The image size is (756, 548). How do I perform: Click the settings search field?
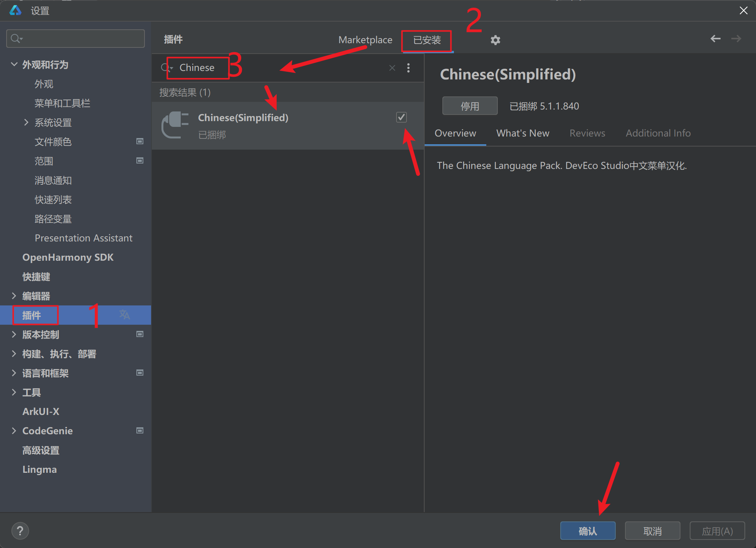click(81, 39)
